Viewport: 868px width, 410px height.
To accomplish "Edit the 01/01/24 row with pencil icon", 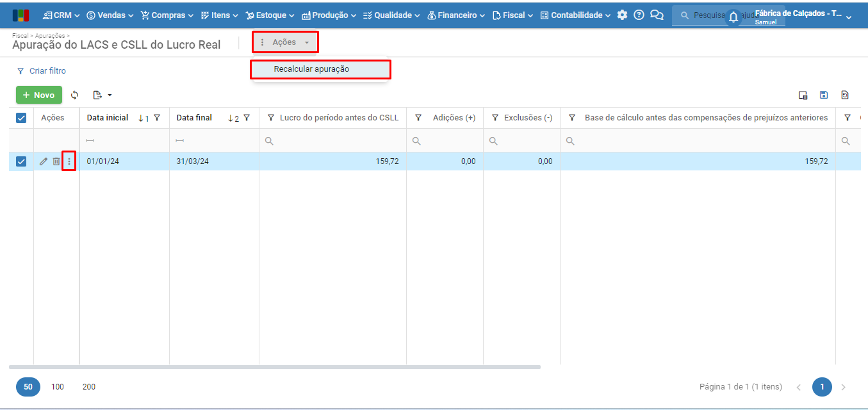I will point(44,161).
